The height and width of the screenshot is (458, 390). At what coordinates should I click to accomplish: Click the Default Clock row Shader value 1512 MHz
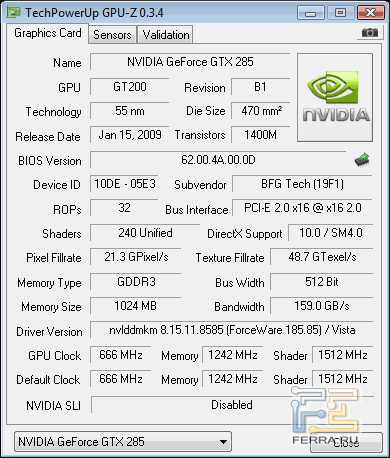pyautogui.click(x=343, y=379)
